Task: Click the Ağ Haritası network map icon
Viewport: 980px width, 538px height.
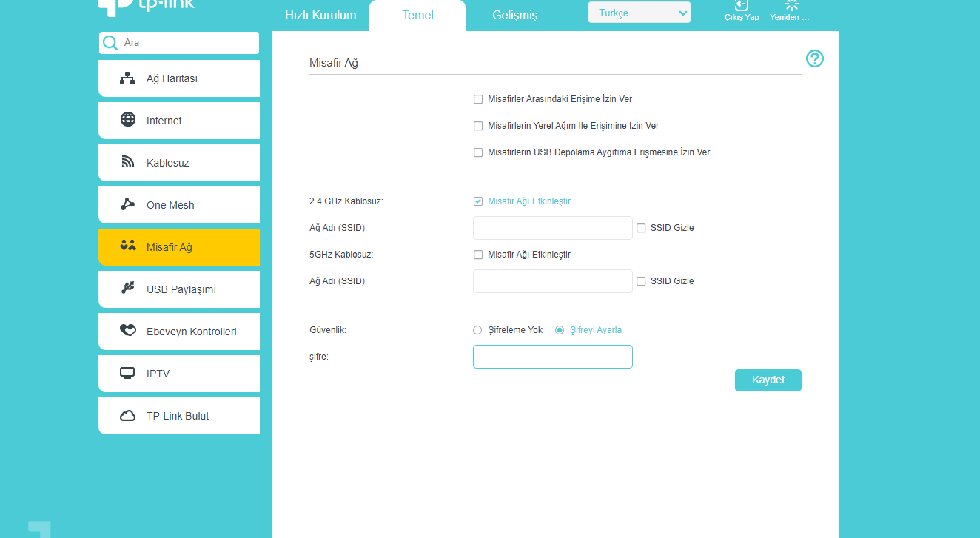Action: click(x=127, y=78)
